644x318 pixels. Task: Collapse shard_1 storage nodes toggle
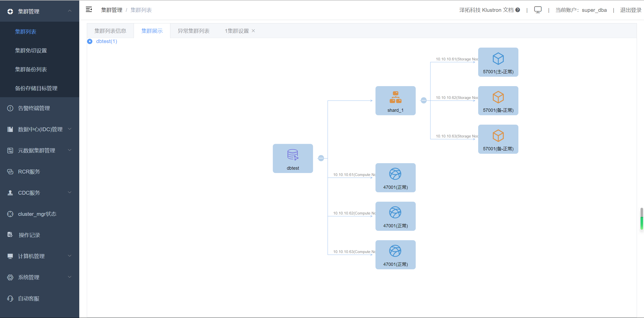(x=424, y=100)
